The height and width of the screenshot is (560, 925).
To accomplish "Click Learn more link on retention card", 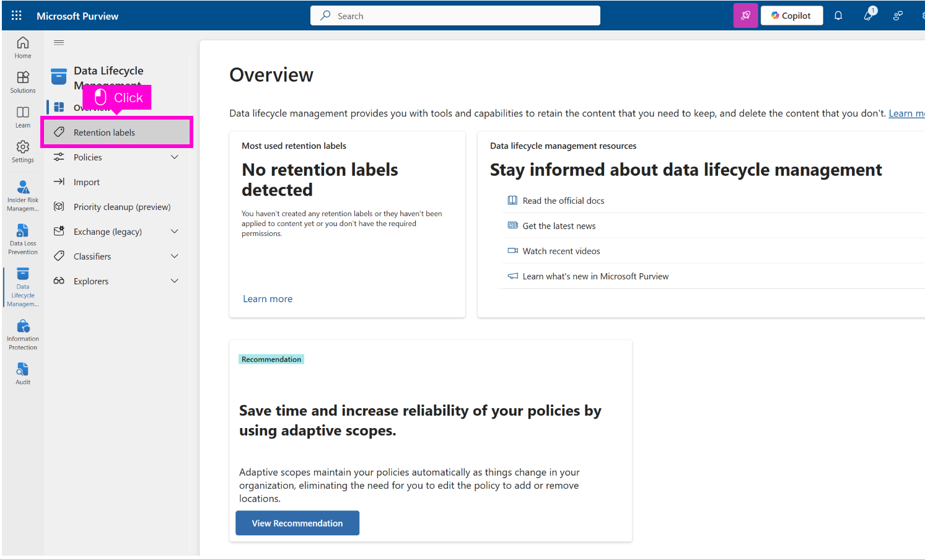I will pos(268,299).
